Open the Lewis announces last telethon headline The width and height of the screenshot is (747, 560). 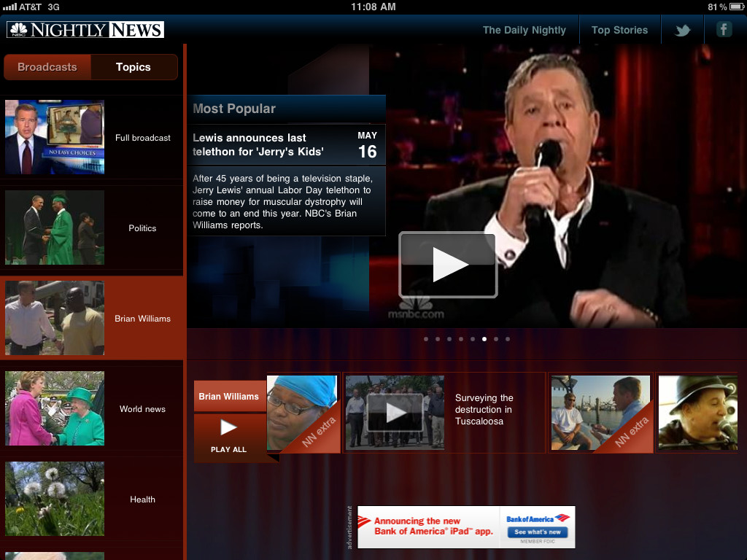coord(258,145)
